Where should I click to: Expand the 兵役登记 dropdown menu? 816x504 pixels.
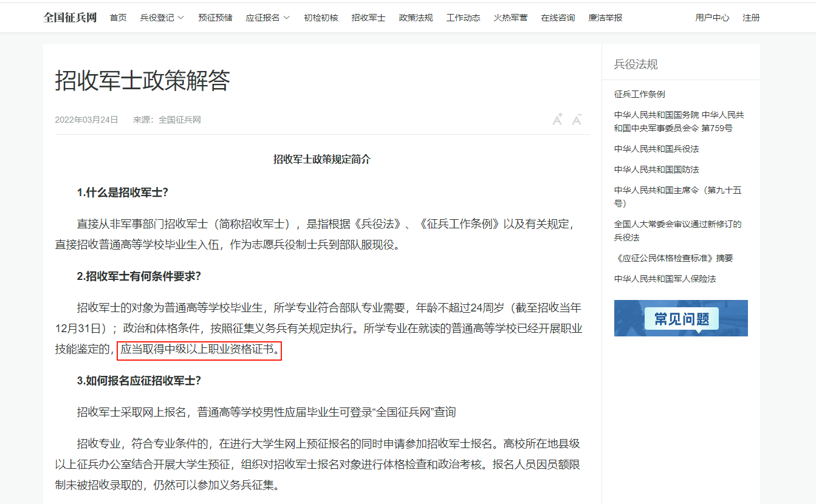tap(162, 18)
